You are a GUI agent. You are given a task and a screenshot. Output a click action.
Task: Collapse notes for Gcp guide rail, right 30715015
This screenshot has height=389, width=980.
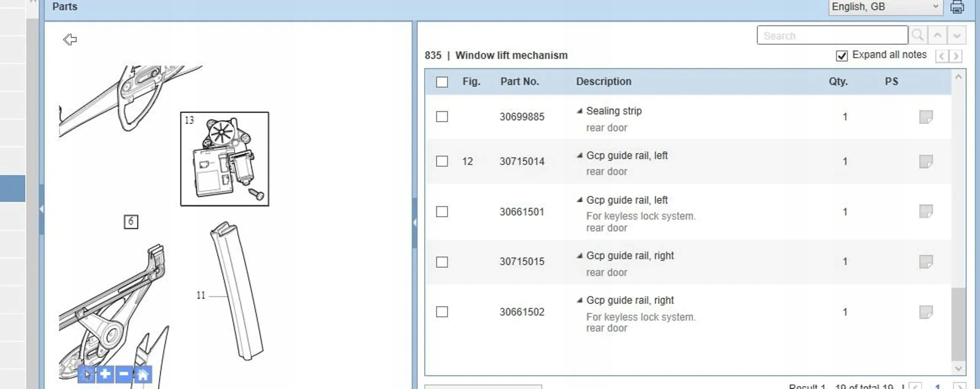click(579, 256)
